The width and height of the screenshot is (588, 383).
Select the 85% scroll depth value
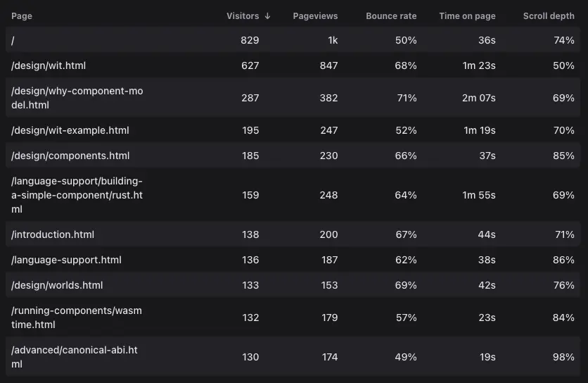(x=563, y=156)
